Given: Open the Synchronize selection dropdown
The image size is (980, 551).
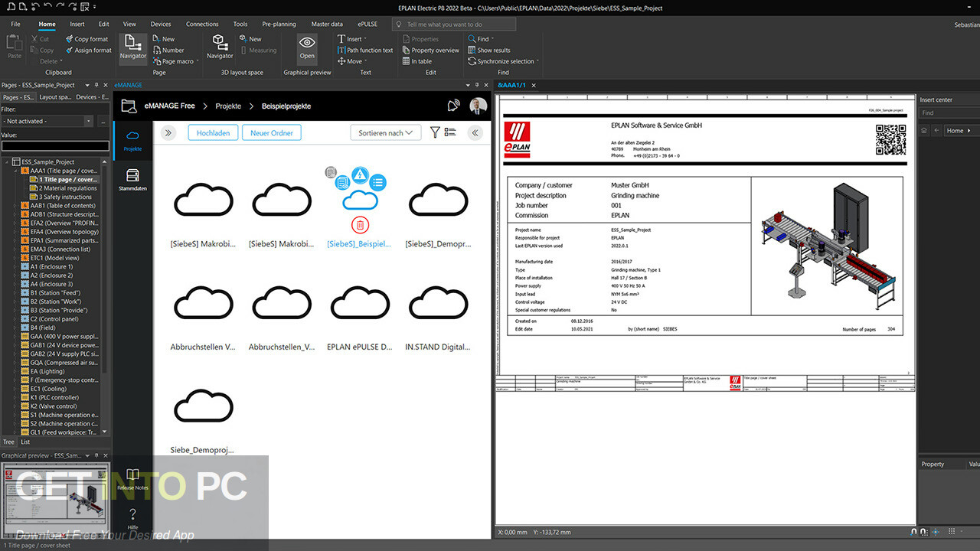Looking at the screenshot, I should (503, 61).
